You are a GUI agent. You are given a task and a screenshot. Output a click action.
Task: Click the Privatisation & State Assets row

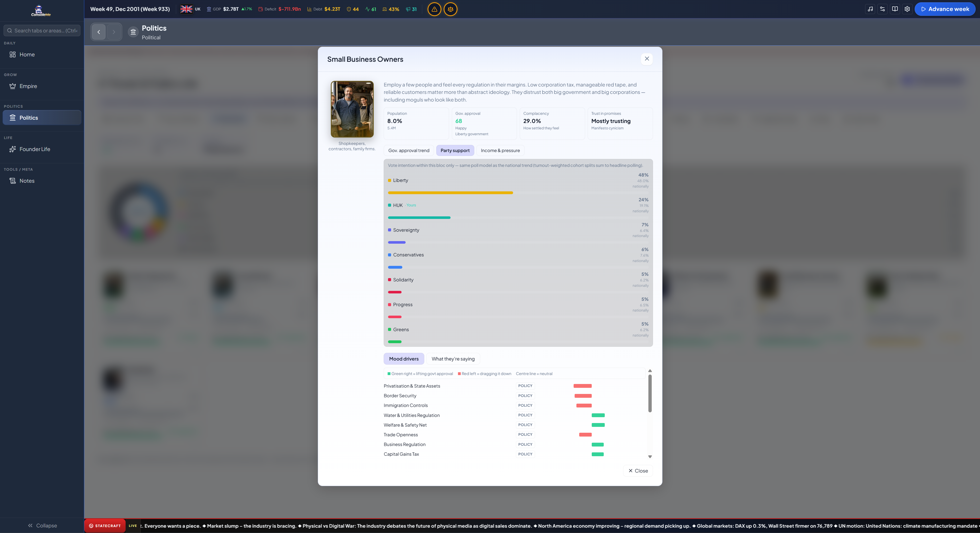point(514,386)
